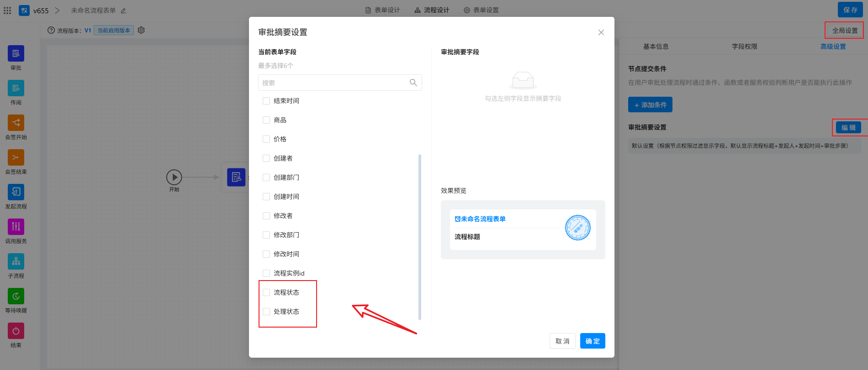
Task: Open the 高级设置 tab
Action: pos(833,47)
